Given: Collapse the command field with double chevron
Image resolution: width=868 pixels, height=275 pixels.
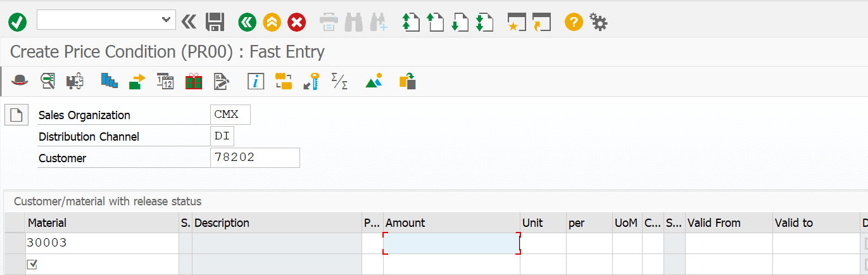Looking at the screenshot, I should click(x=189, y=22).
